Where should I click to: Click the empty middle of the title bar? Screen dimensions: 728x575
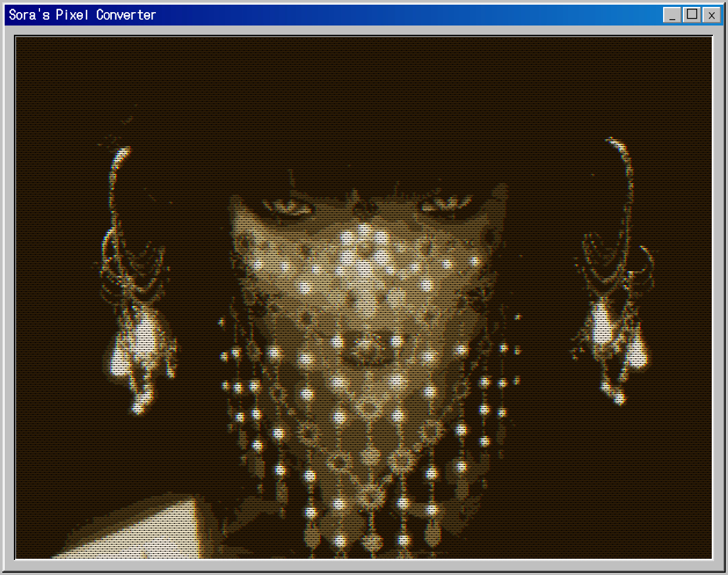406,15
